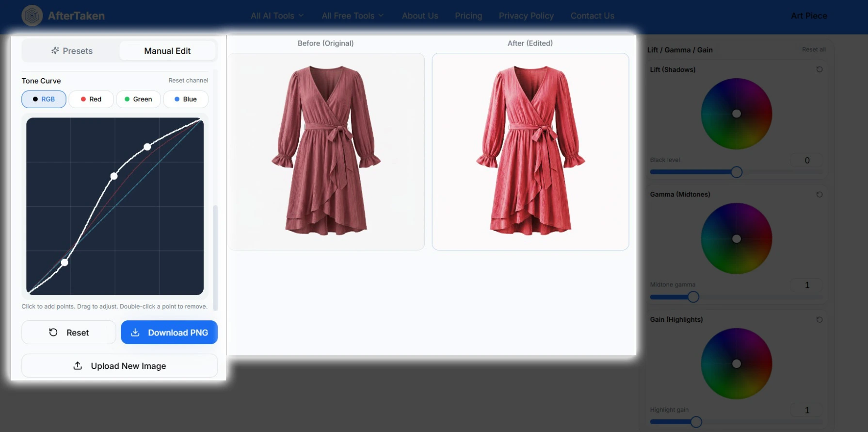Click the "Tone Curve" heading
The width and height of the screenshot is (868, 432).
click(x=41, y=81)
